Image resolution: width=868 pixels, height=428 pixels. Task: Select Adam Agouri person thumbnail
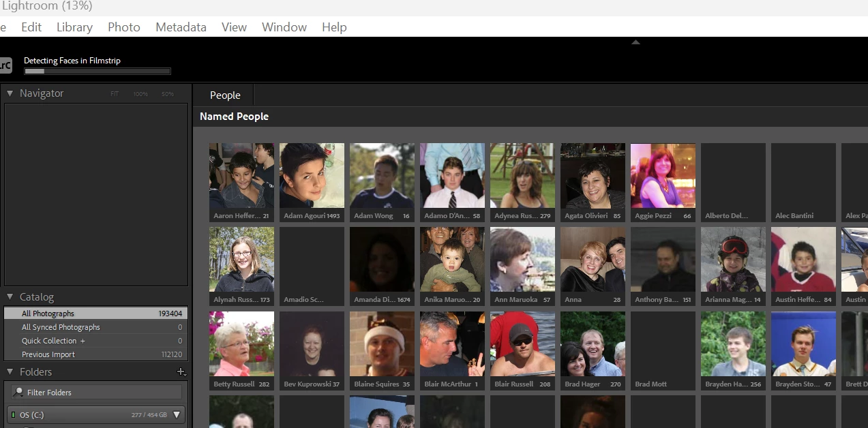pos(312,175)
